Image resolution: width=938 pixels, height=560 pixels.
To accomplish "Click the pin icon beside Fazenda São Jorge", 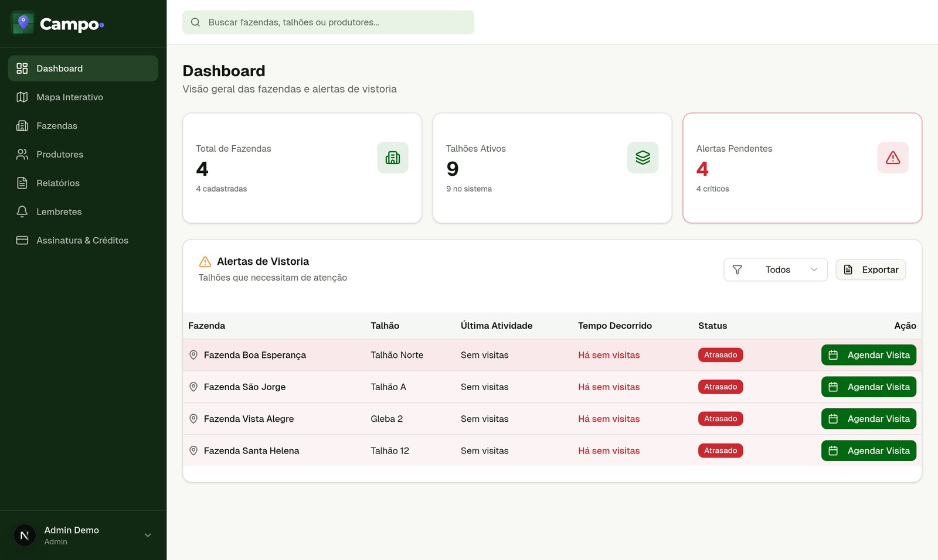I will coord(193,387).
